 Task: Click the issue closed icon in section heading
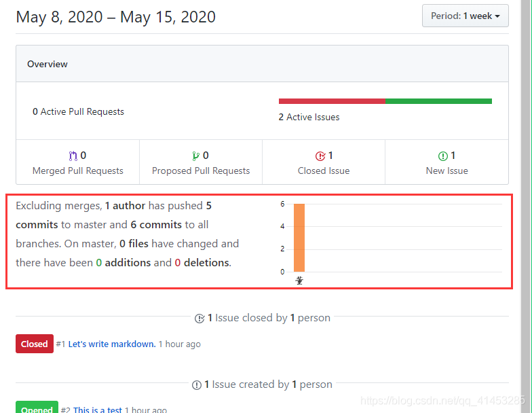(199, 318)
